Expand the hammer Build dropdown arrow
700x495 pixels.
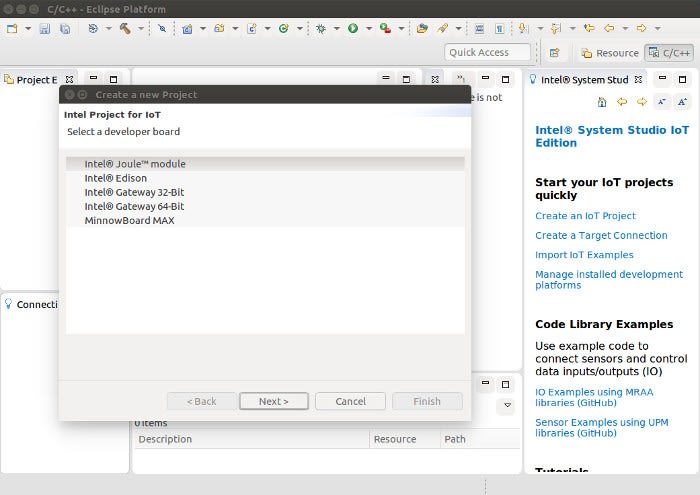click(141, 29)
